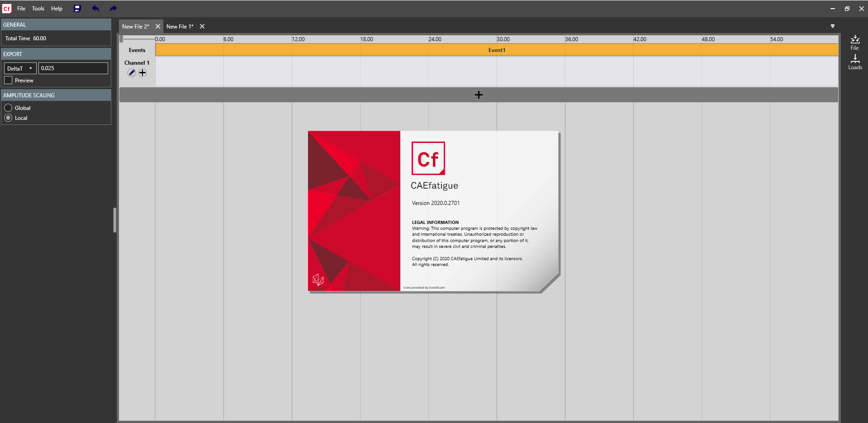Click the 'Icons provided by icons8.com' text

coord(424,287)
